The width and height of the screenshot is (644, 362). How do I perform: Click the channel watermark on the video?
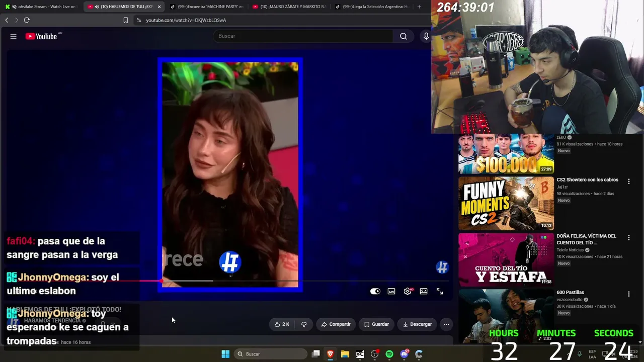pyautogui.click(x=442, y=267)
